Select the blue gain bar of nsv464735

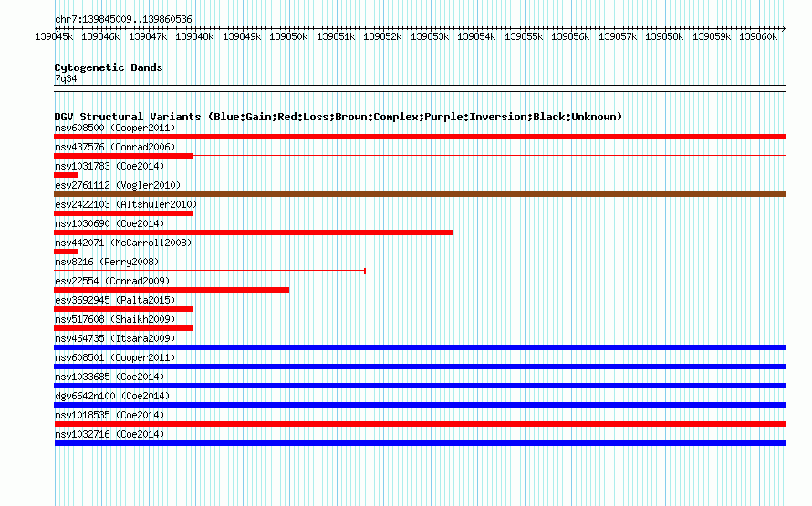[420, 347]
